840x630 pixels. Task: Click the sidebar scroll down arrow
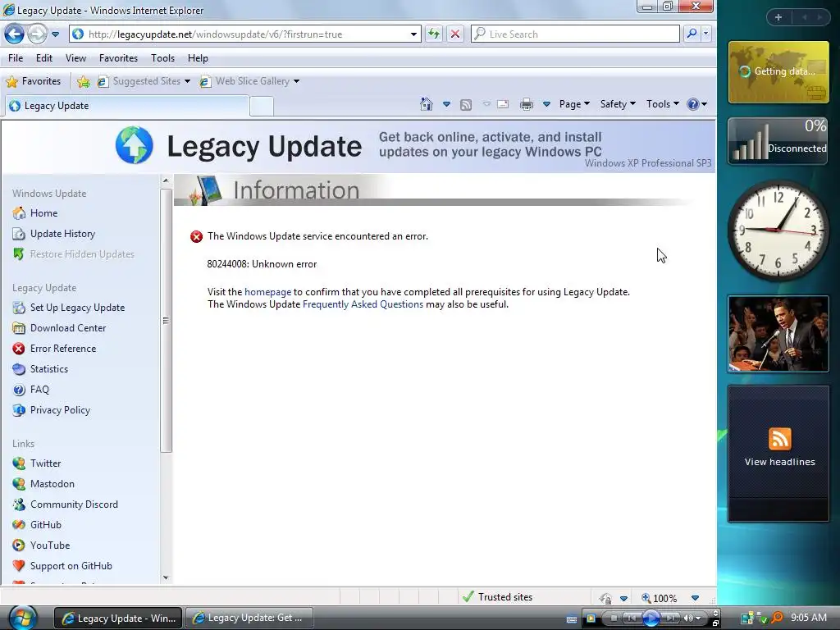point(166,577)
